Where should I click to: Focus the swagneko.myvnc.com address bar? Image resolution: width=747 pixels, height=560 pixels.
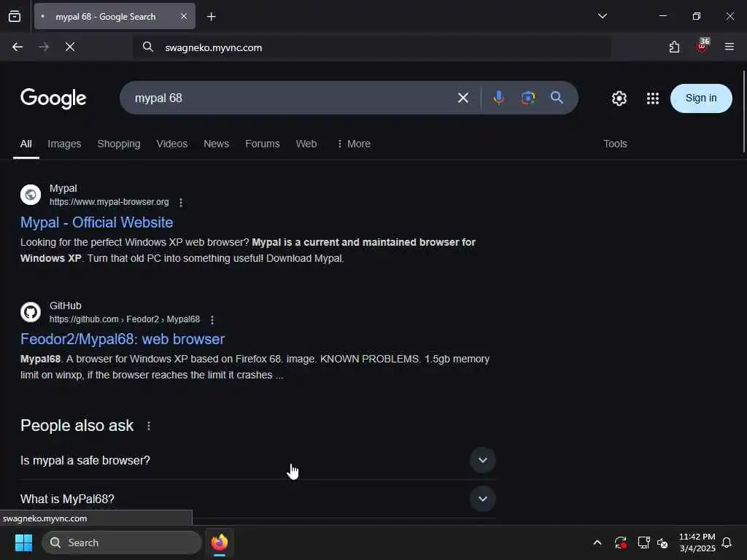[x=371, y=47]
